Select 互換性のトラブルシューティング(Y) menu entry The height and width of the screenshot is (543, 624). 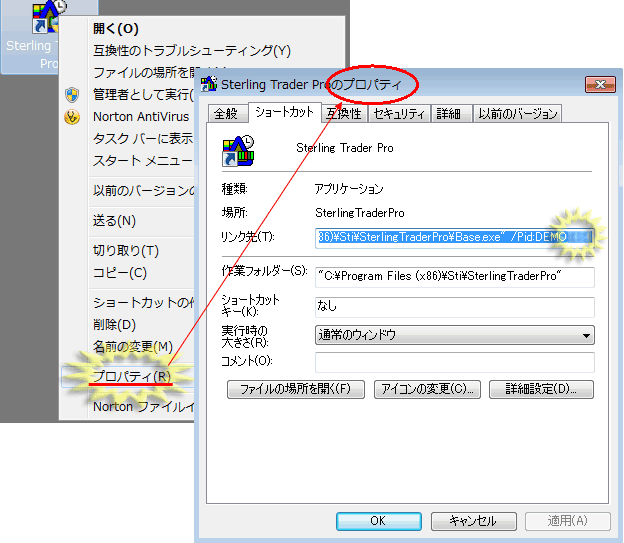pyautogui.click(x=192, y=51)
